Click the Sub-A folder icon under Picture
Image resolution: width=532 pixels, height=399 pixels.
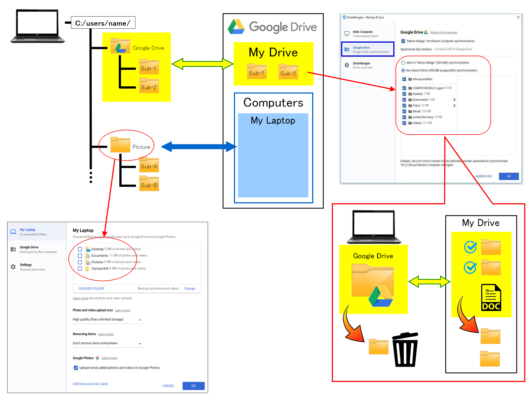[149, 164]
